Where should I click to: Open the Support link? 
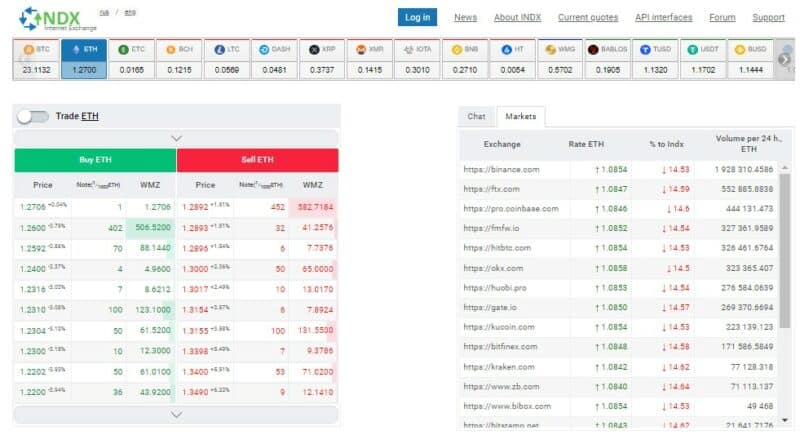(768, 17)
